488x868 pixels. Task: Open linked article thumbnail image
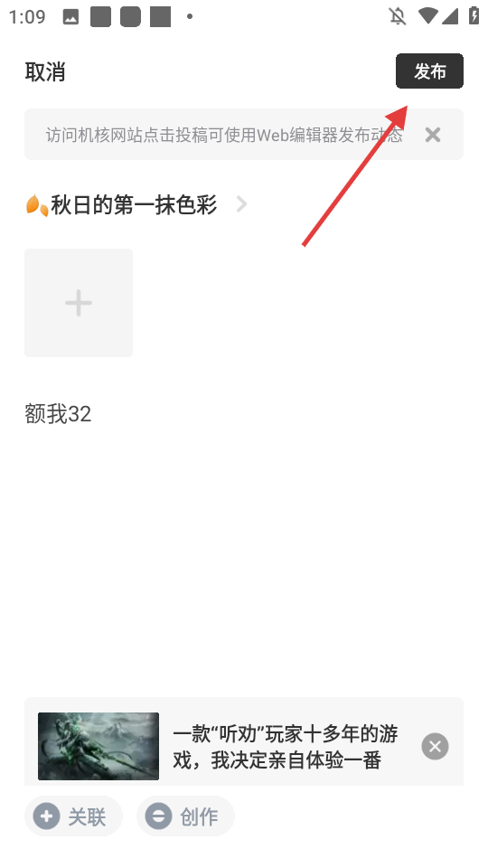click(x=99, y=746)
